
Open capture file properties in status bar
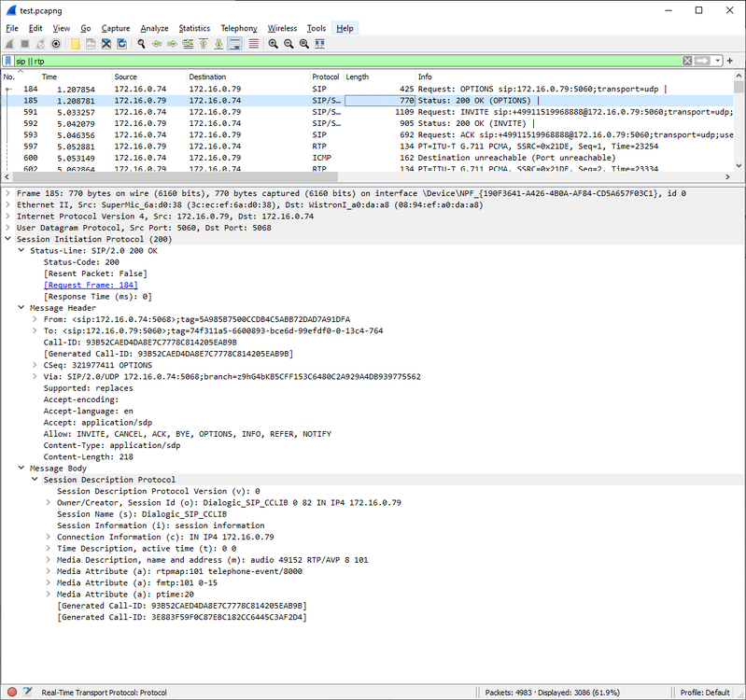(27, 693)
